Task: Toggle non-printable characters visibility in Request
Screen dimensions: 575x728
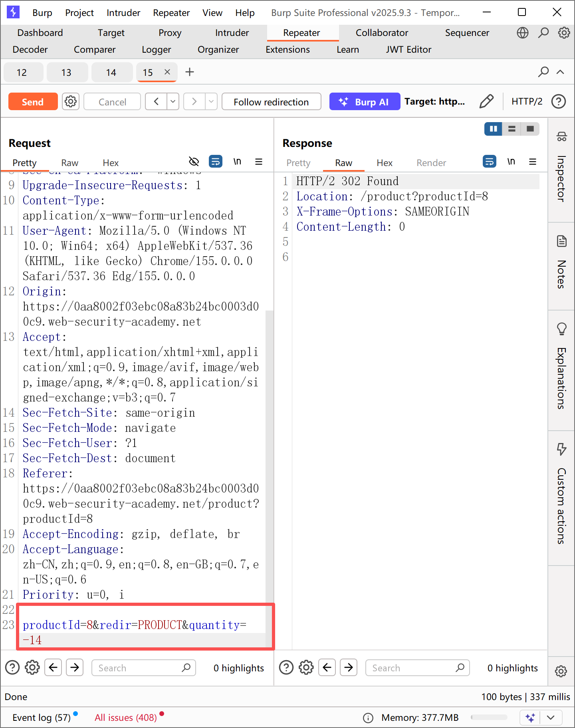Action: click(194, 162)
